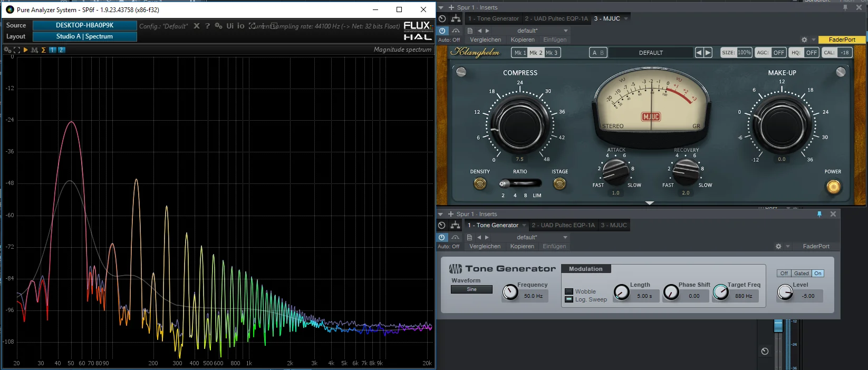The width and height of the screenshot is (868, 370).
Task: Click the MJUC next preset arrow button
Action: (x=708, y=53)
